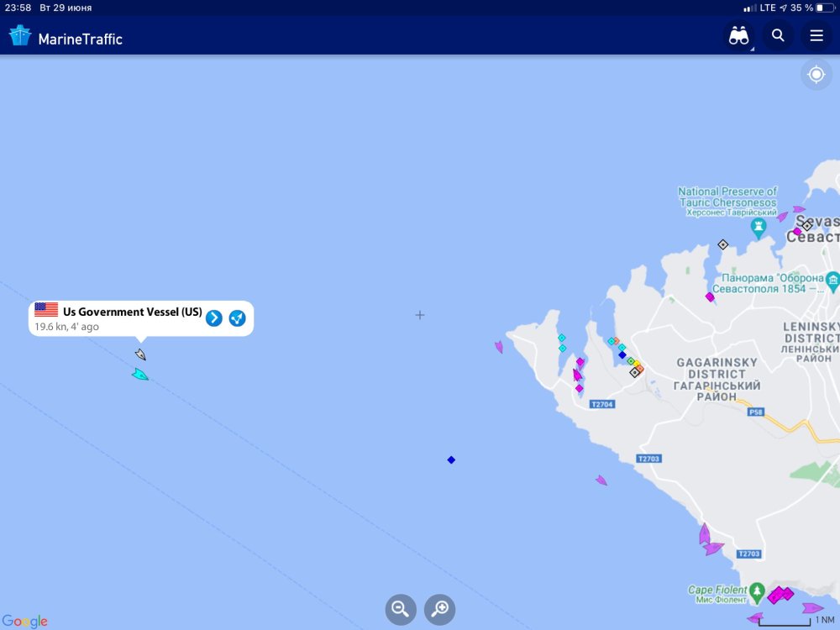Zoom out the map
Image resolution: width=840 pixels, height=630 pixels.
tap(401, 608)
